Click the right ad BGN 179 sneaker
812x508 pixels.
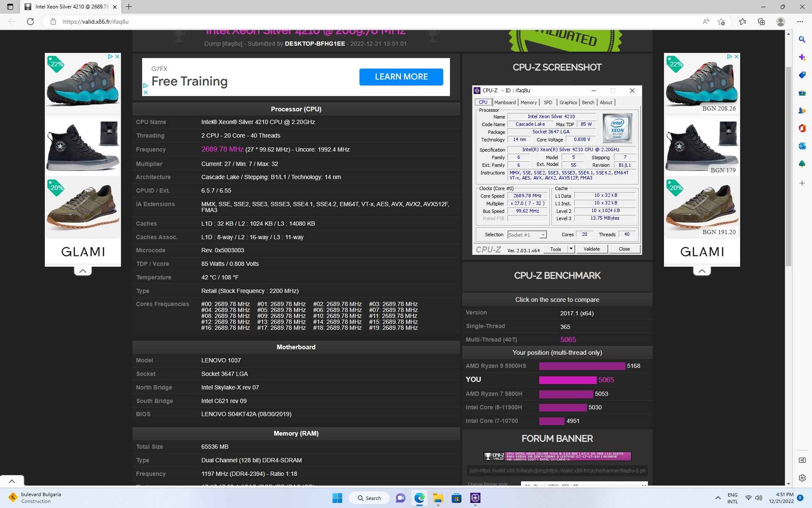[702, 145]
